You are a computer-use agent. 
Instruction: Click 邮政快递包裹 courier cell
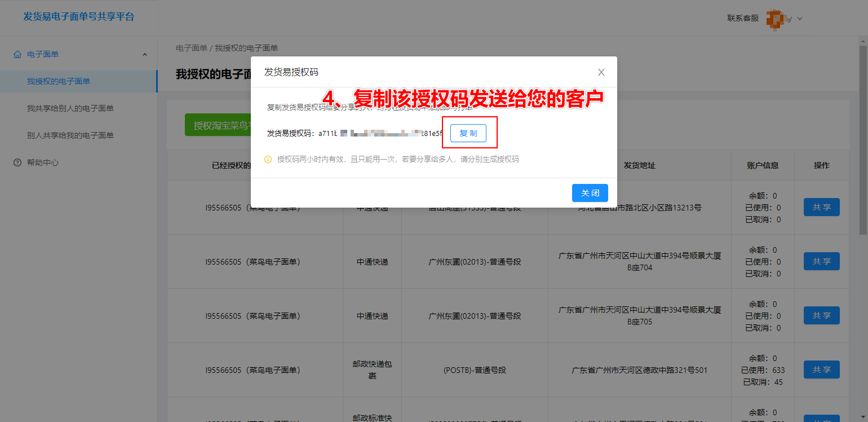pos(372,370)
